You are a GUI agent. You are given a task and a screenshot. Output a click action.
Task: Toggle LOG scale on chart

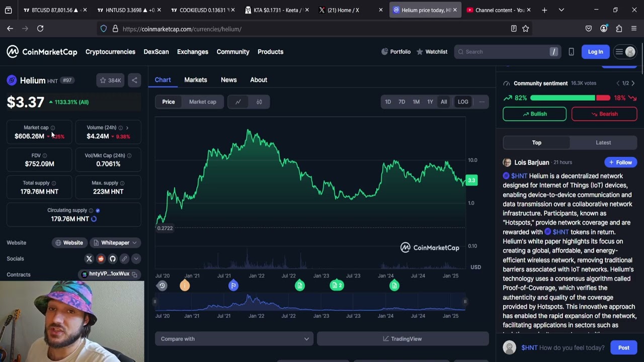463,102
